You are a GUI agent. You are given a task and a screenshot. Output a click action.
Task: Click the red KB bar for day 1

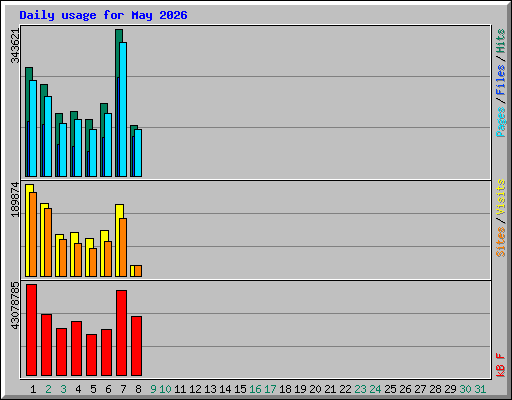[32, 330]
